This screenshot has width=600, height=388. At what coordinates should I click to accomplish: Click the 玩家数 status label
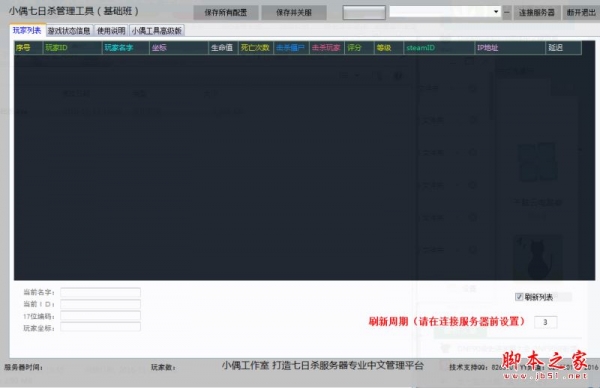[x=163, y=367]
